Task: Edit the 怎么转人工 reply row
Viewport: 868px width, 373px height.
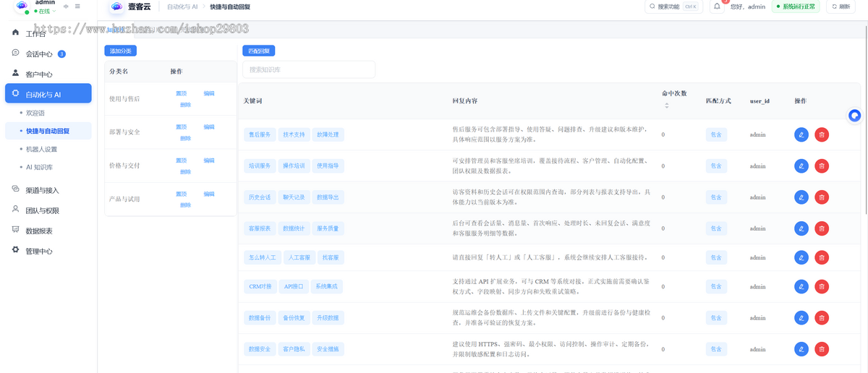Action: [801, 257]
